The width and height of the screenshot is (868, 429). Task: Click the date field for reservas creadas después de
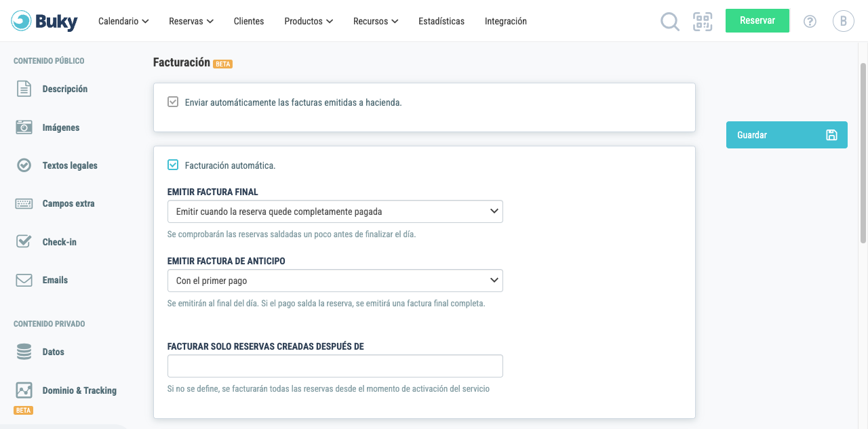335,366
